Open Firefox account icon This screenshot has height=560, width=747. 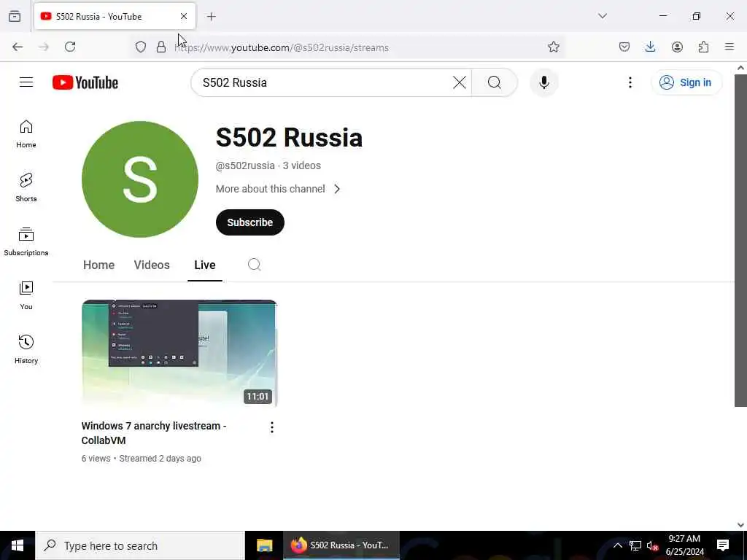point(677,47)
